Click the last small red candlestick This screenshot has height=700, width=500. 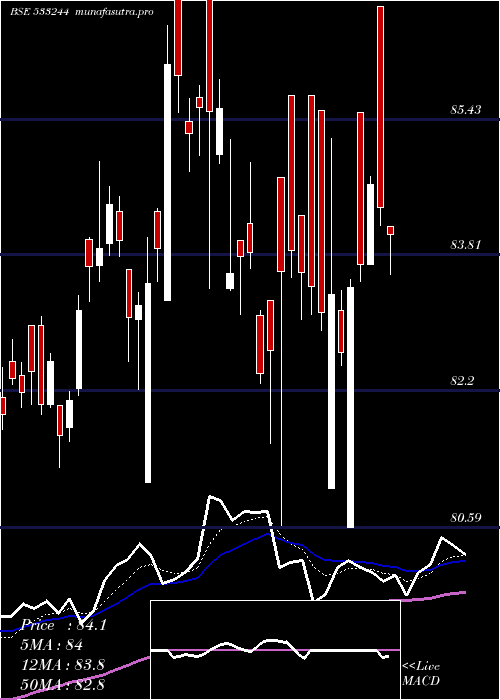click(x=390, y=230)
